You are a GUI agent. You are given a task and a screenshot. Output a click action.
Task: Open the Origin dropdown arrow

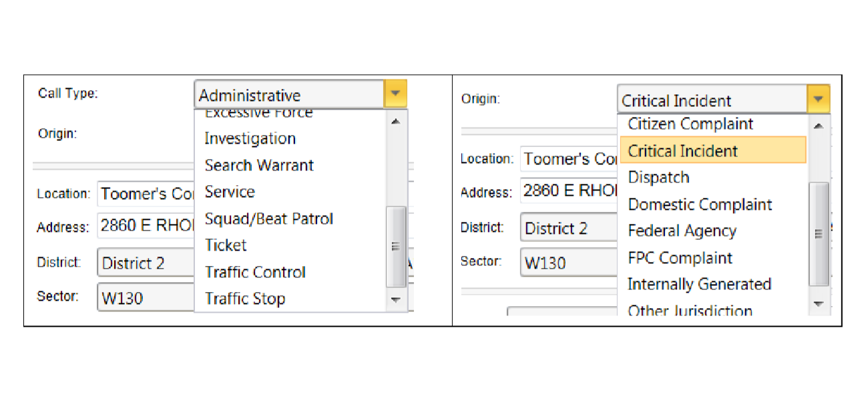(x=818, y=100)
